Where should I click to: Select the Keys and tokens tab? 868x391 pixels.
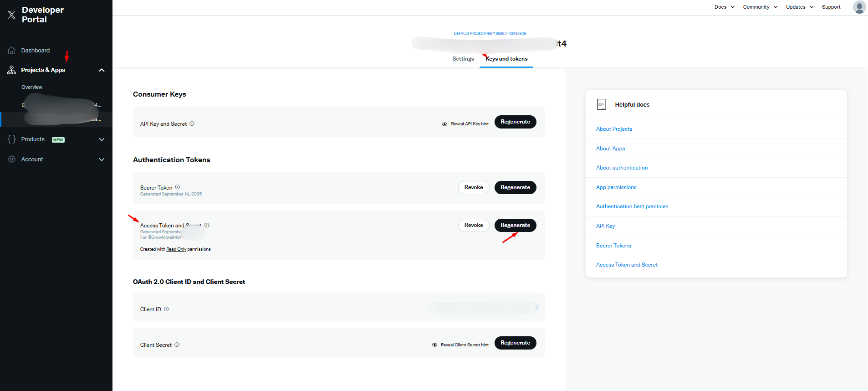click(x=506, y=59)
